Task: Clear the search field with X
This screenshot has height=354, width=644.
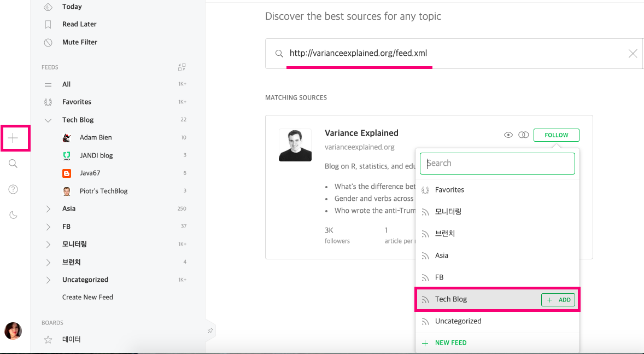Action: (633, 54)
